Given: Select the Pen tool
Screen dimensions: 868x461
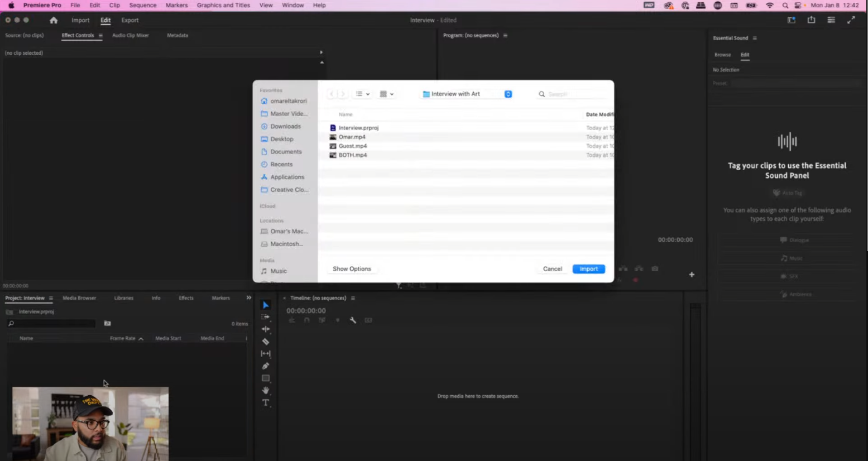Looking at the screenshot, I should point(266,366).
